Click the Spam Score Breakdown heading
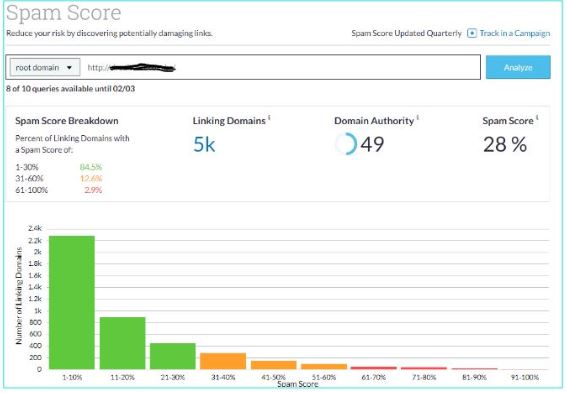Image resolution: width=567 pixels, height=393 pixels. point(67,121)
